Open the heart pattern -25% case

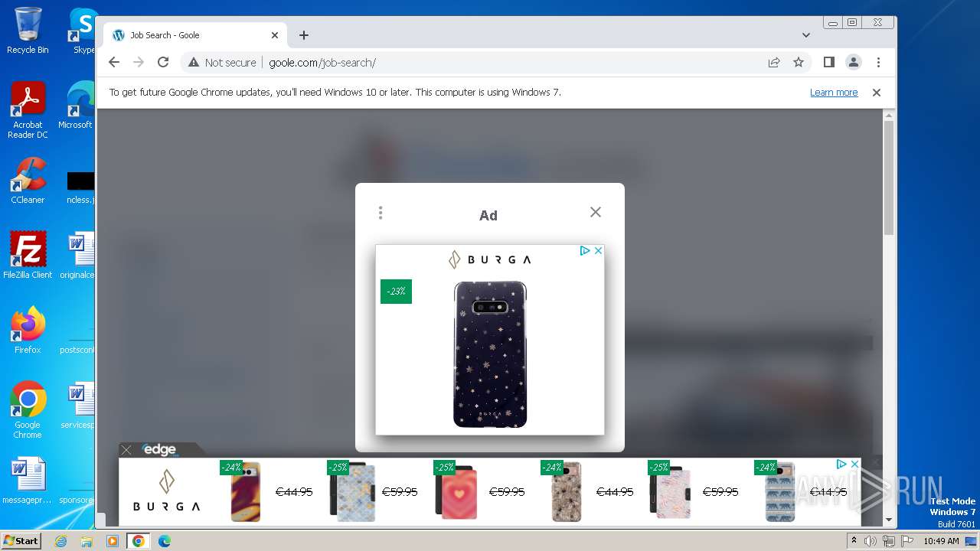[x=457, y=491]
